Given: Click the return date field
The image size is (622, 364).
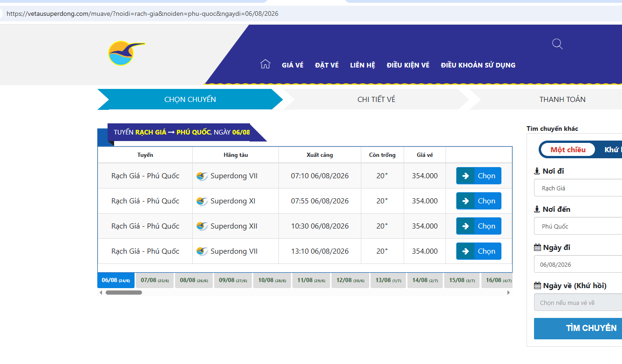Looking at the screenshot, I should coord(578,303).
